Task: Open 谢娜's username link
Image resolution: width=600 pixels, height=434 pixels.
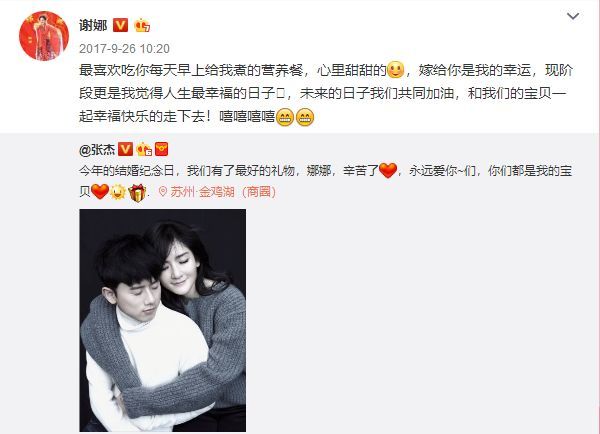Action: click(x=93, y=25)
